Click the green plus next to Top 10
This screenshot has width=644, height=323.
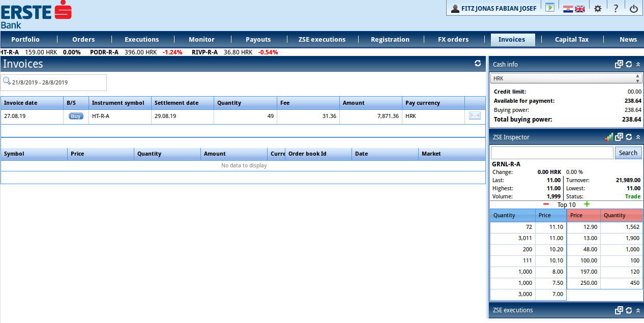click(587, 204)
